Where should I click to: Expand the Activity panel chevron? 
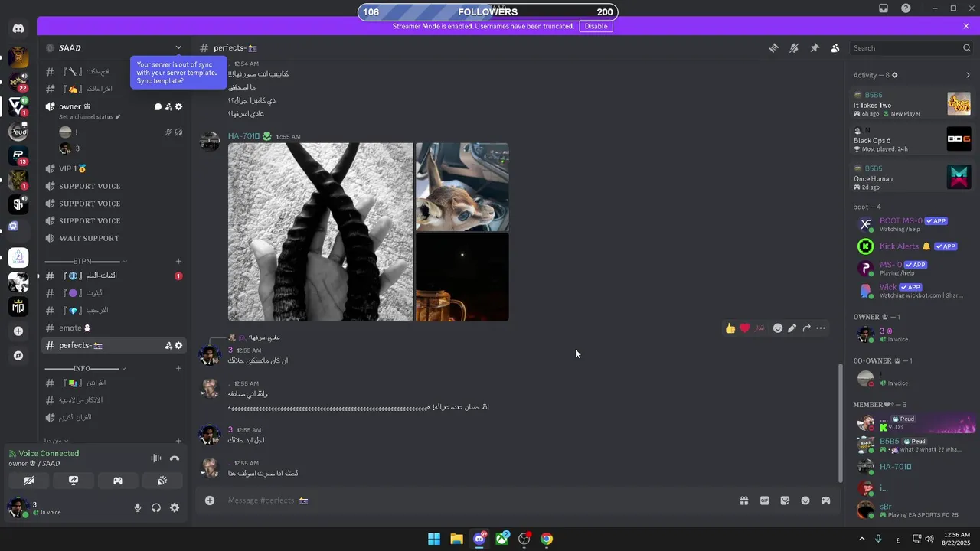[968, 75]
